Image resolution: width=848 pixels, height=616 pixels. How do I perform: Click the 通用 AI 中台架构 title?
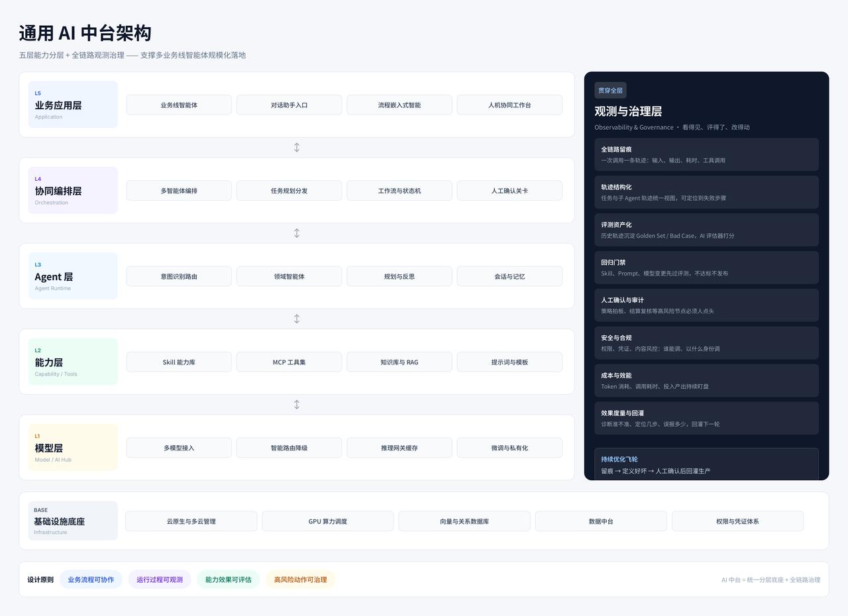click(85, 33)
